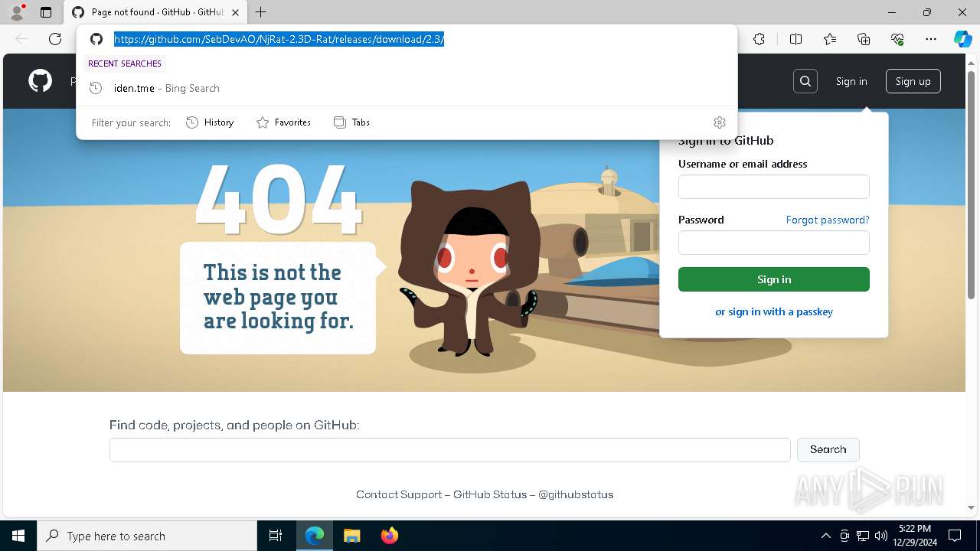Close the Page not found tab
Image resolution: width=980 pixels, height=551 pixels.
tap(236, 12)
